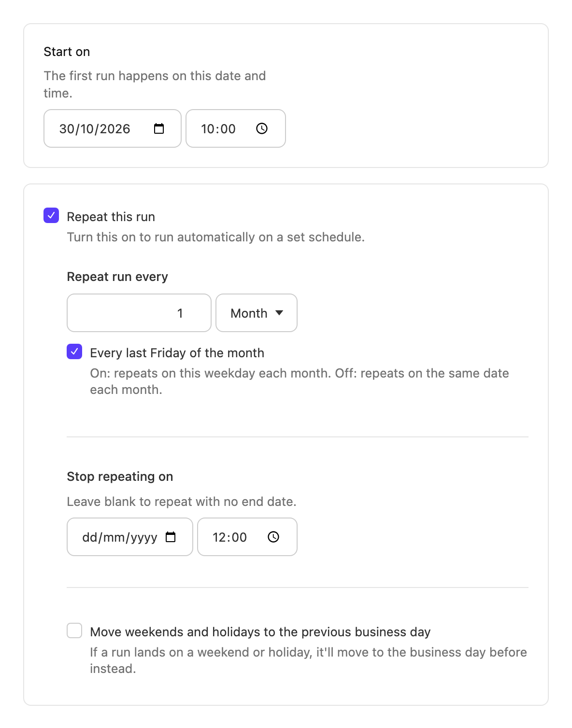The height and width of the screenshot is (728, 572).
Task: Open calendar picker for Stop repeating date
Action: [x=171, y=537]
